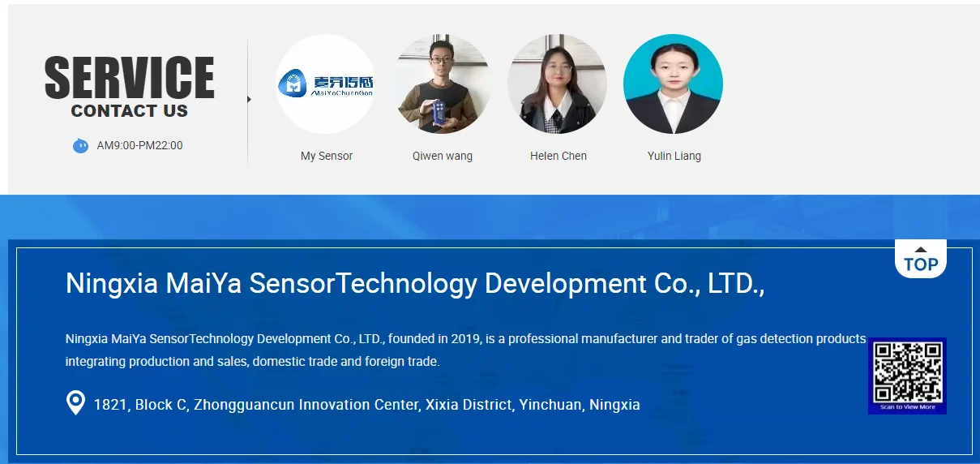
Task: Select Qiwen wang's profile photo
Action: [443, 84]
